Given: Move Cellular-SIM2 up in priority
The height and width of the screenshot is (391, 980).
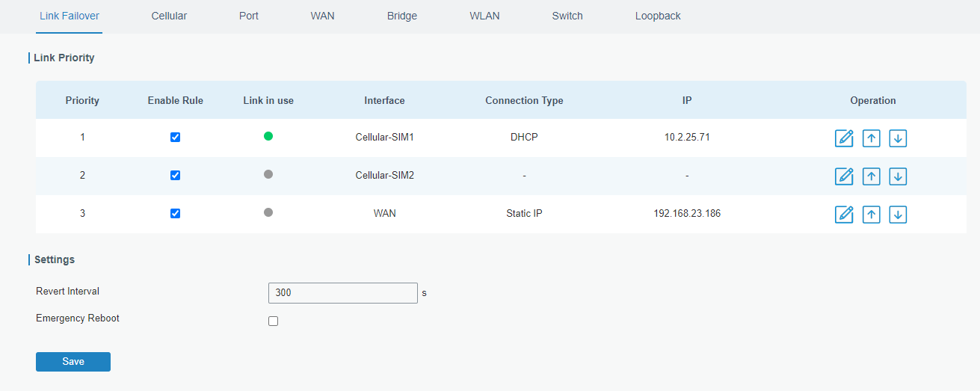Looking at the screenshot, I should click(x=871, y=176).
